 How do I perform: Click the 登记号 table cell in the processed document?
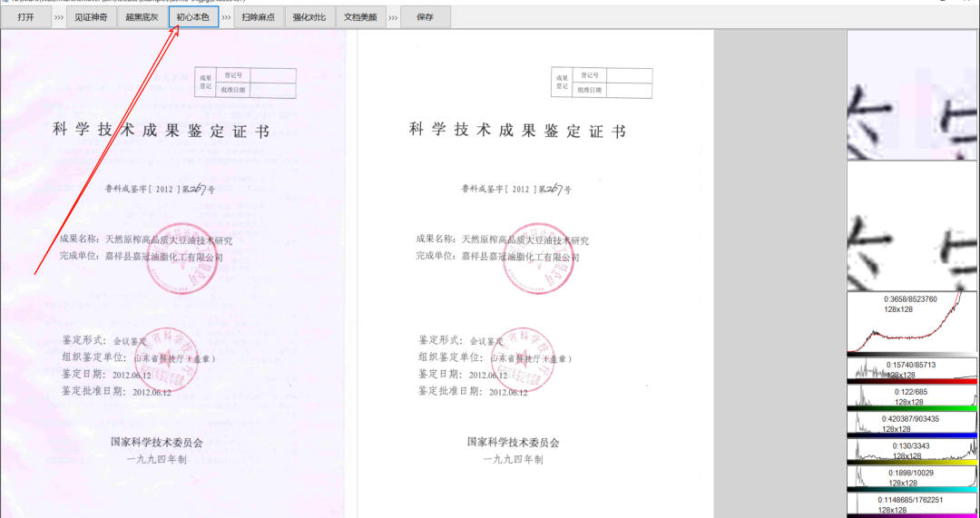590,75
